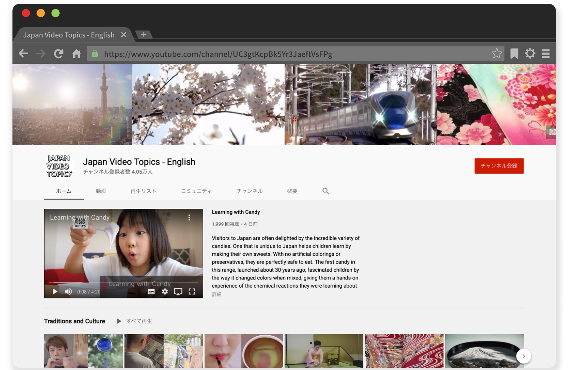The width and height of the screenshot is (588, 370).
Task: Open the tea ceremony kimono thumbnail
Action: coord(324,351)
